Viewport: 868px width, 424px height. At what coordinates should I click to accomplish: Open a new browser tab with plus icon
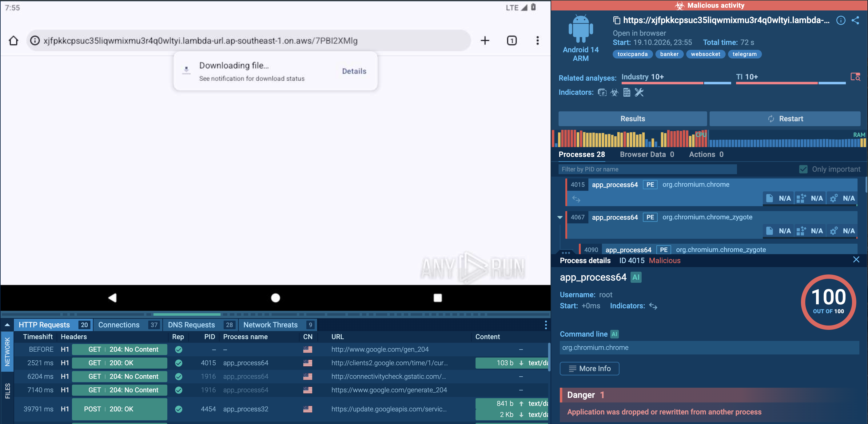[485, 41]
